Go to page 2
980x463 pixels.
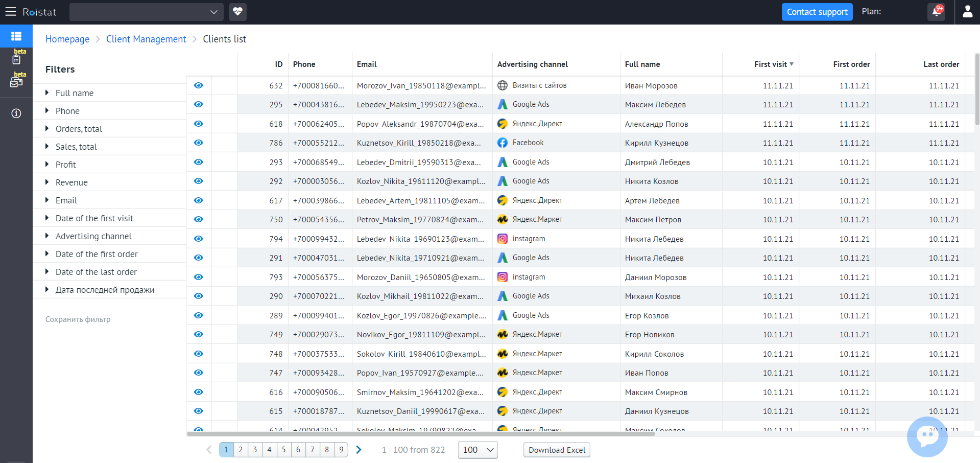pos(241,450)
